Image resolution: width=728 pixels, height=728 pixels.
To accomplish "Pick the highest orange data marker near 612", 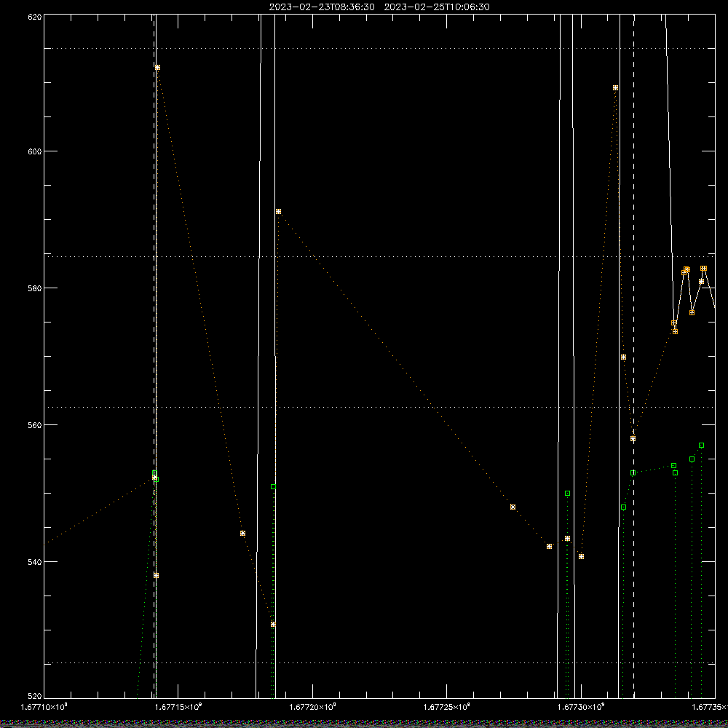I will click(x=157, y=68).
